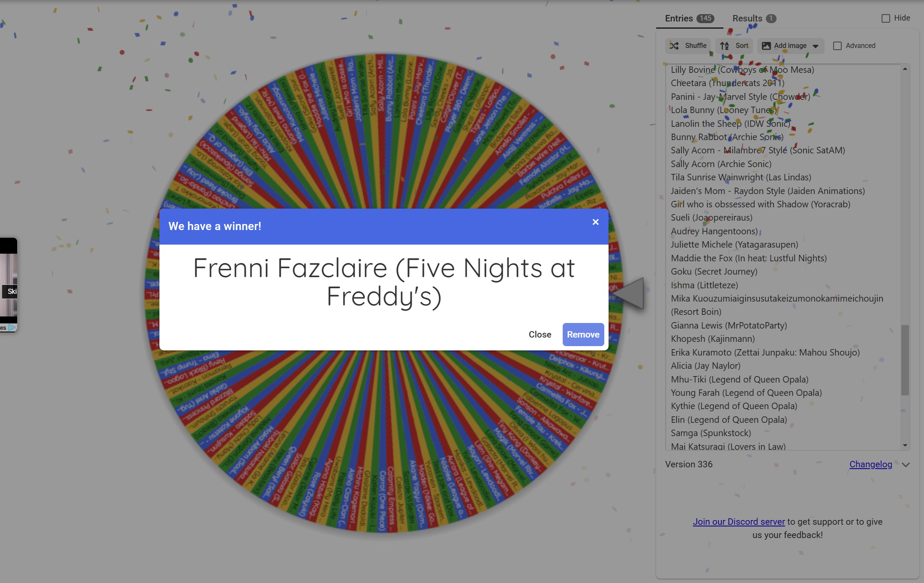Click the 'Erika Kuramoto (Zettai Junpaku: Mahou Shoujo)' entry
This screenshot has height=583, width=924.
click(x=765, y=353)
